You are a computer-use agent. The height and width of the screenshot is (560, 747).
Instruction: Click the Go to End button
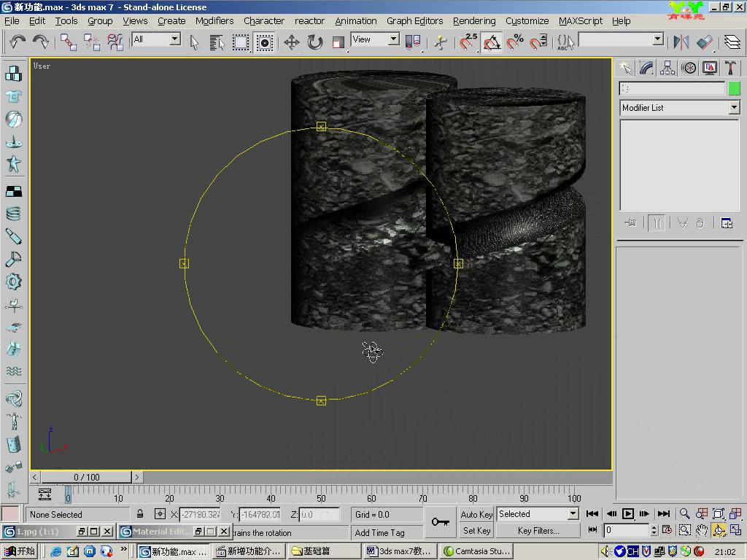point(664,513)
